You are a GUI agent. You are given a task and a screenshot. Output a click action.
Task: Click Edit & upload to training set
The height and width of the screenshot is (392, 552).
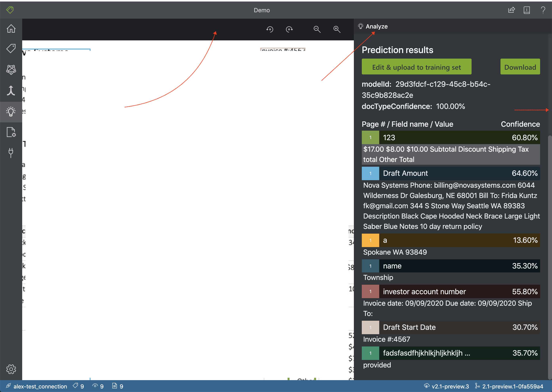point(416,67)
